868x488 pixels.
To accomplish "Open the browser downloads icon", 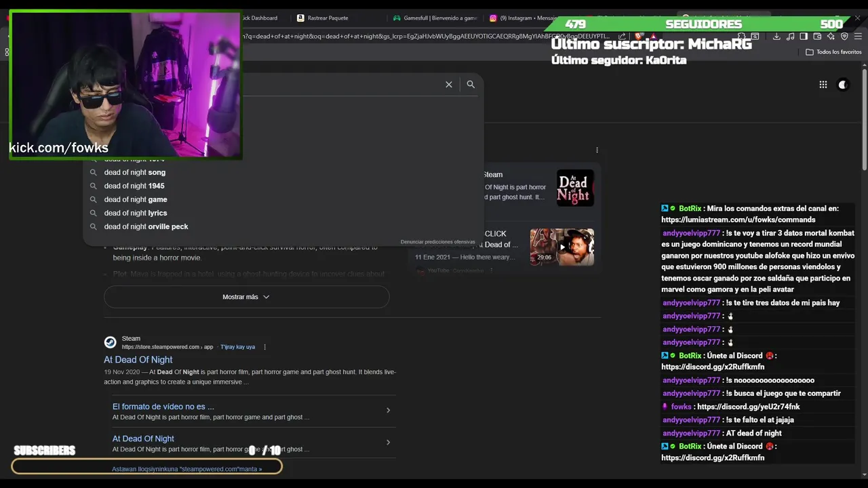I will click(x=776, y=37).
